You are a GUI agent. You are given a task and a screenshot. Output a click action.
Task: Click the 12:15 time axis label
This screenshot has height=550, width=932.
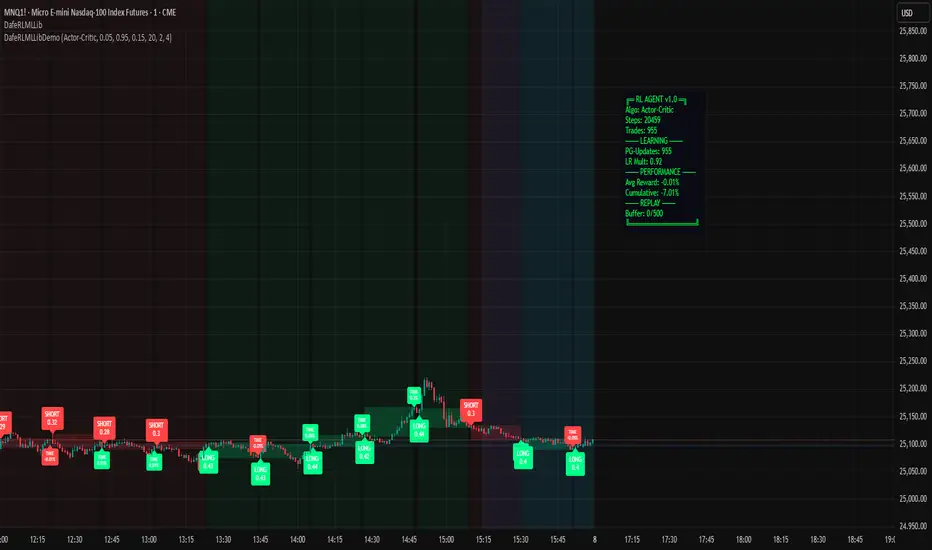(37, 540)
